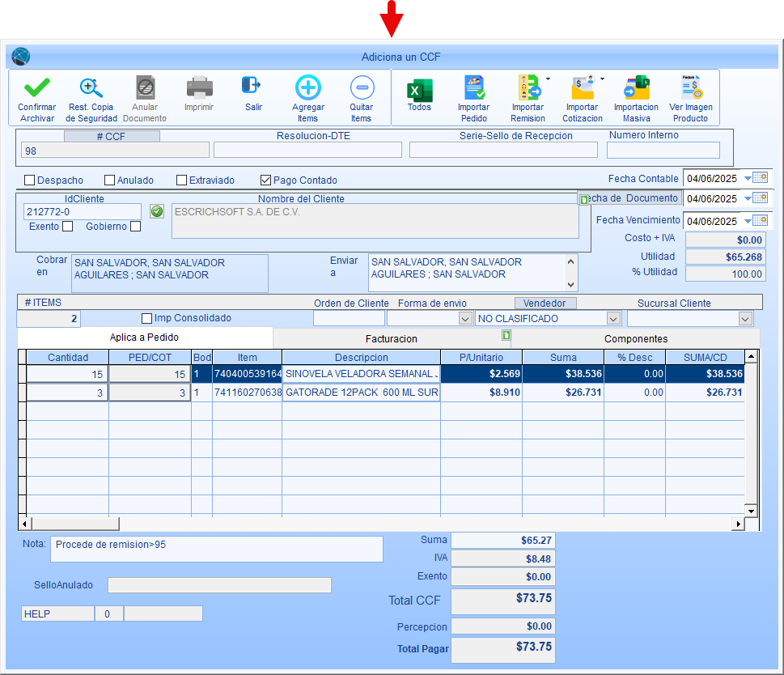784x675 pixels.
Task: Open Importar Pedido tool
Action: pyautogui.click(x=473, y=88)
